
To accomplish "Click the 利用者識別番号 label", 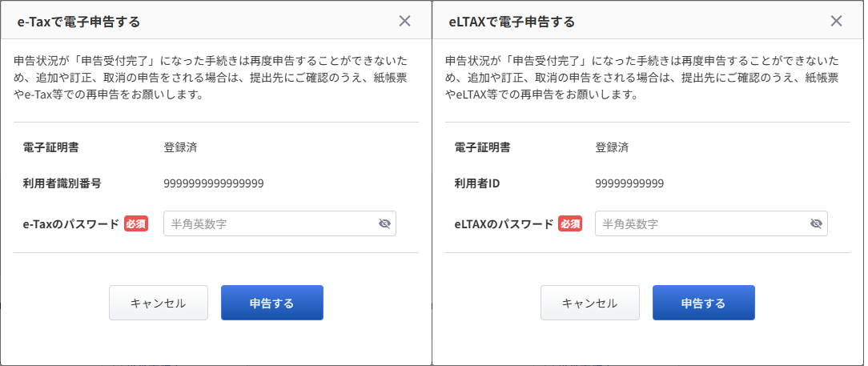I will pos(62,184).
